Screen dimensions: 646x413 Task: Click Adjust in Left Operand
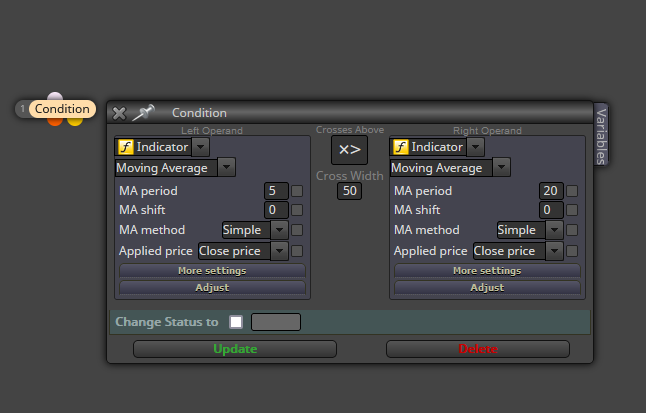pos(212,288)
